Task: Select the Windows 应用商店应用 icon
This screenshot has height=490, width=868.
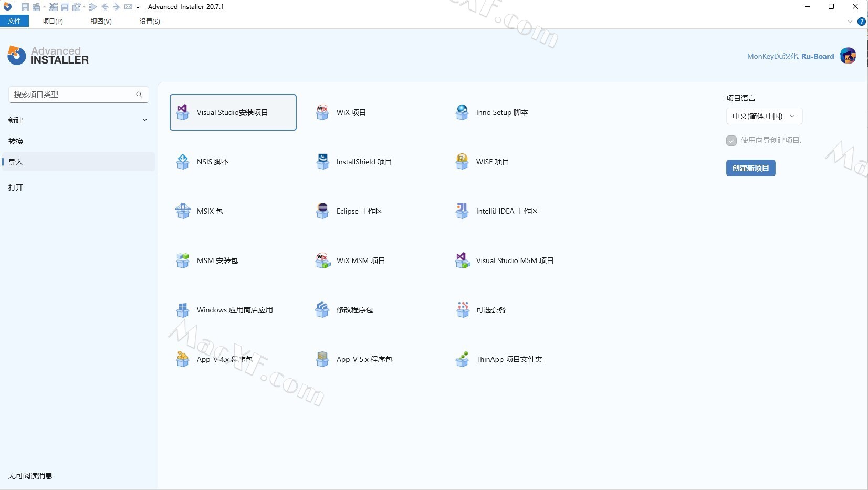Action: click(x=183, y=310)
